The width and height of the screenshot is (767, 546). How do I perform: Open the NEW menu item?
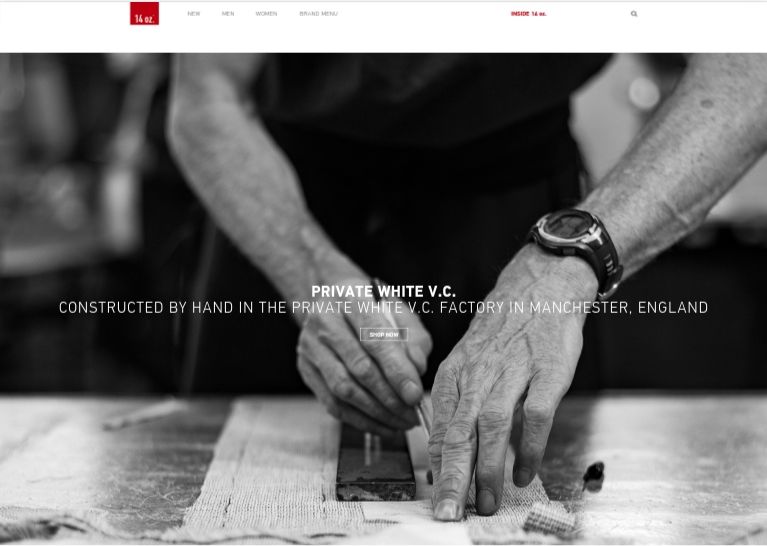pyautogui.click(x=194, y=14)
